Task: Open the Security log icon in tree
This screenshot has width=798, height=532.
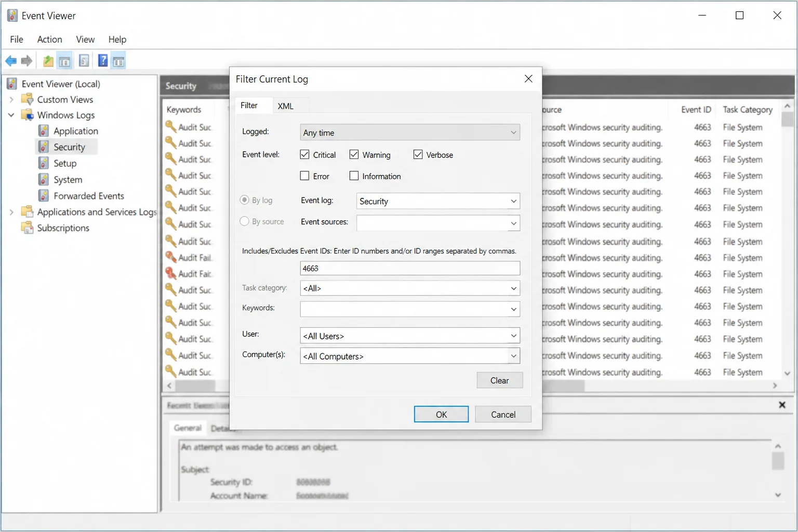Action: 44,147
